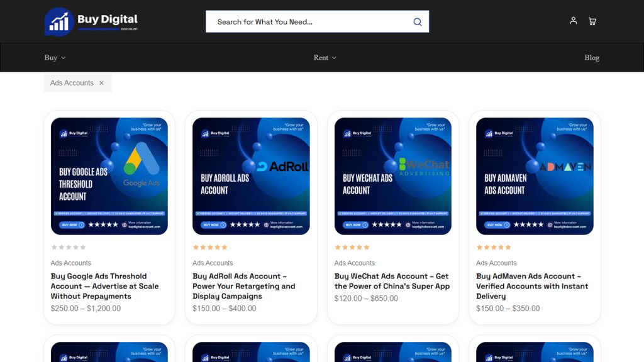Focus the Search for What You Need field
Viewport: 644px width, 362px height.
[x=312, y=22]
